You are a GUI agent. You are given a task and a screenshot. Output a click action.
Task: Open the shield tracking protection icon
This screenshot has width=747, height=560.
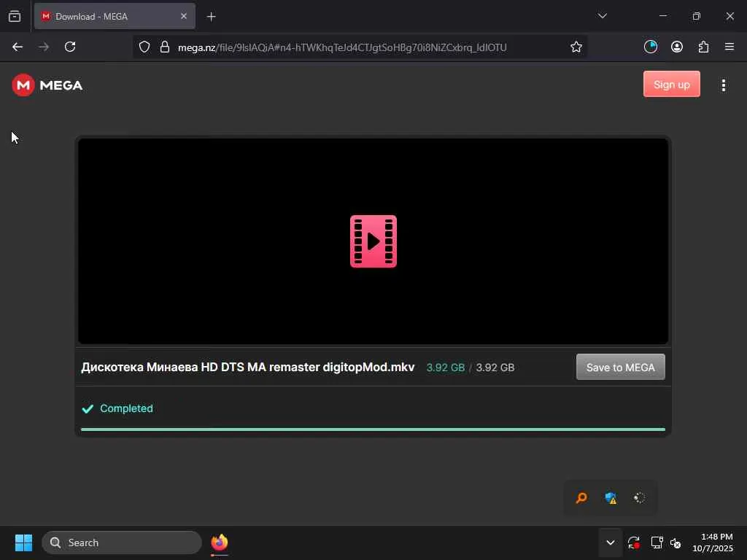[144, 47]
